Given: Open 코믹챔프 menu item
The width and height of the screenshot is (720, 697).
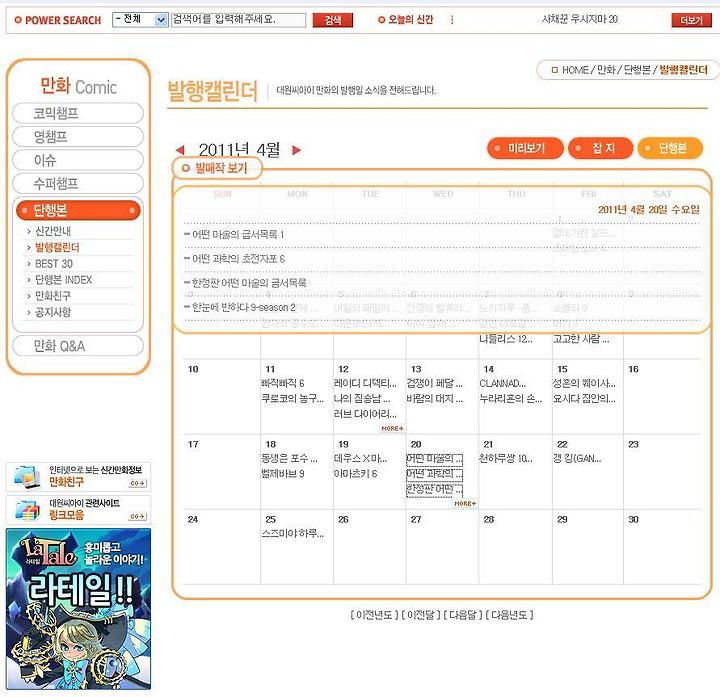Looking at the screenshot, I should pos(78,113).
